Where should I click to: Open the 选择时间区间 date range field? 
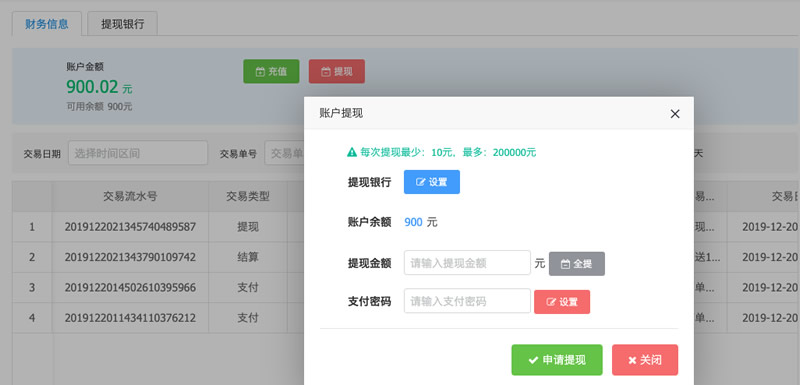138,153
